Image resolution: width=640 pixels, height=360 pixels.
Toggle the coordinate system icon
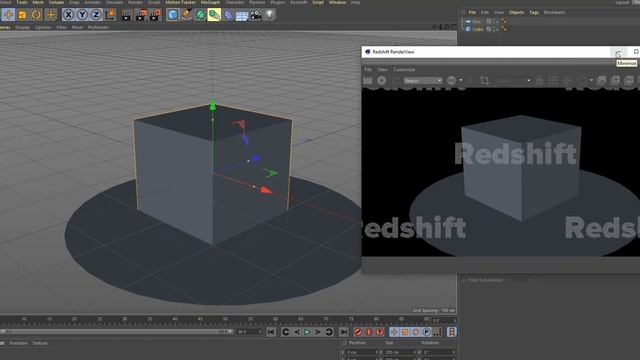point(110,15)
